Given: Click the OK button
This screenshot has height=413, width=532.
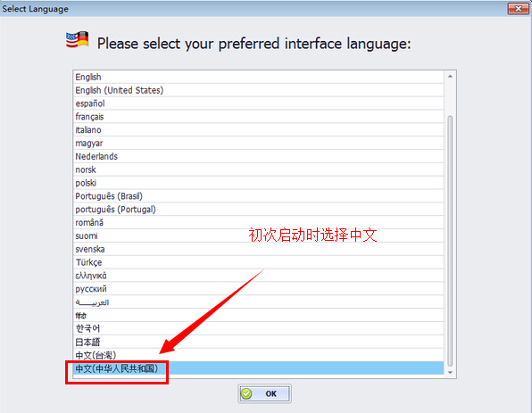Looking at the screenshot, I should [x=264, y=393].
